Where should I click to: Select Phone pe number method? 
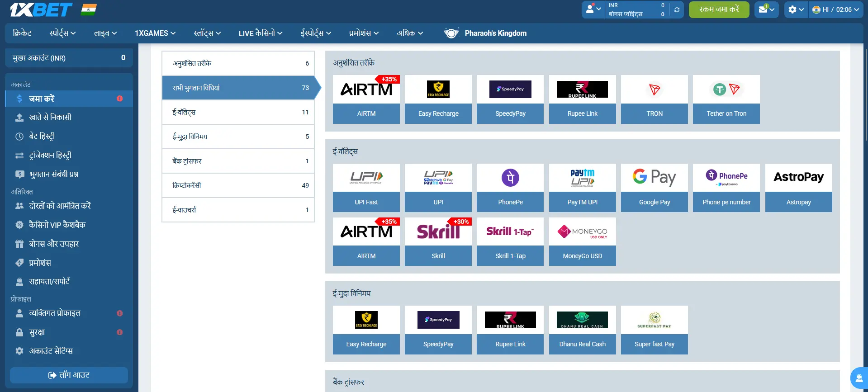(726, 188)
